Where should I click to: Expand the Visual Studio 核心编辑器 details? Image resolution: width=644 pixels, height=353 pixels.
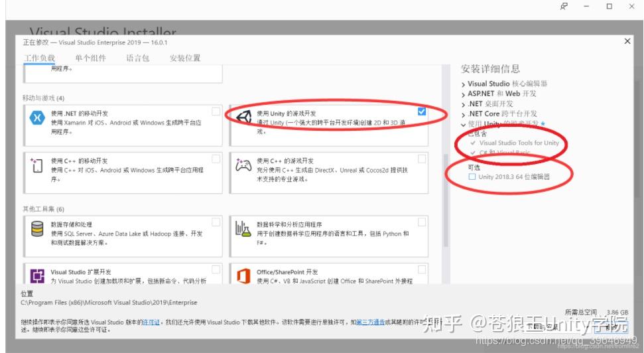tap(464, 84)
